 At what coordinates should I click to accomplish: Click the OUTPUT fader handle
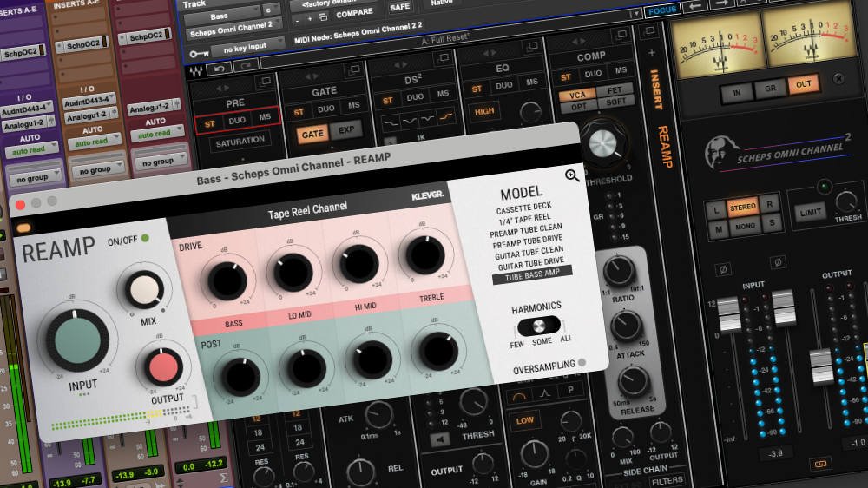click(x=821, y=366)
